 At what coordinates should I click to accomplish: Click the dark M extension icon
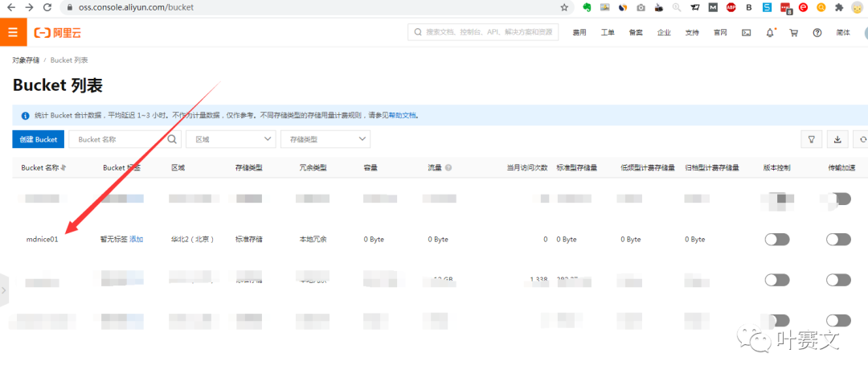click(713, 8)
